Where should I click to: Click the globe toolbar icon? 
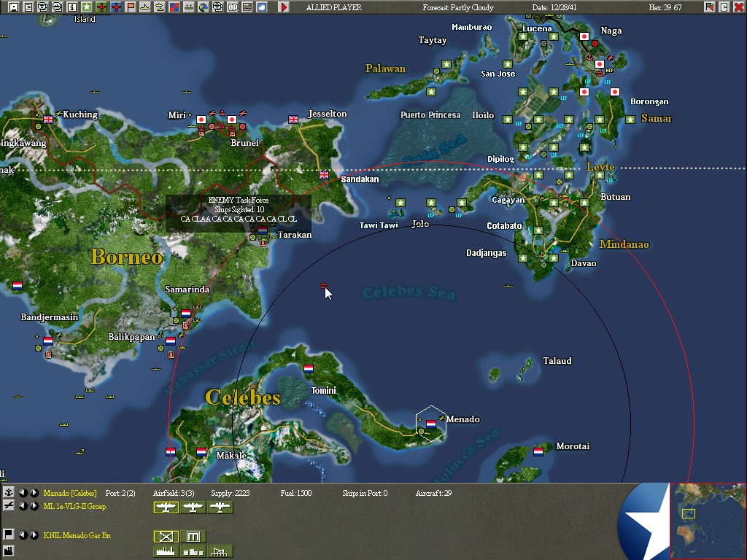click(204, 7)
